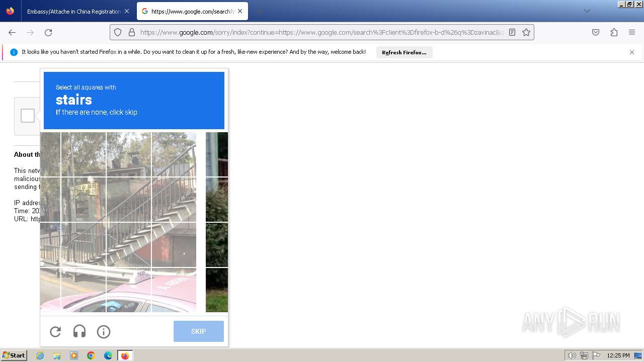The image size is (644, 362).
Task: Launch Internet Explorer from taskbar
Action: point(40,355)
